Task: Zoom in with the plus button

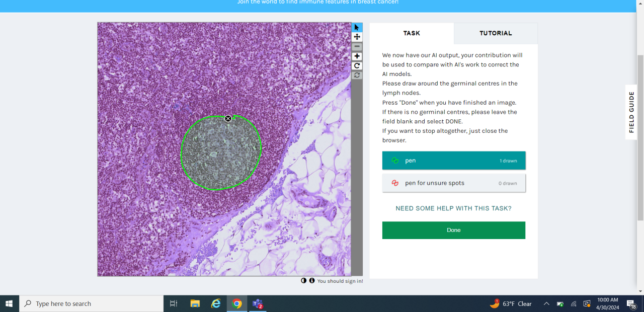Action: click(x=357, y=56)
